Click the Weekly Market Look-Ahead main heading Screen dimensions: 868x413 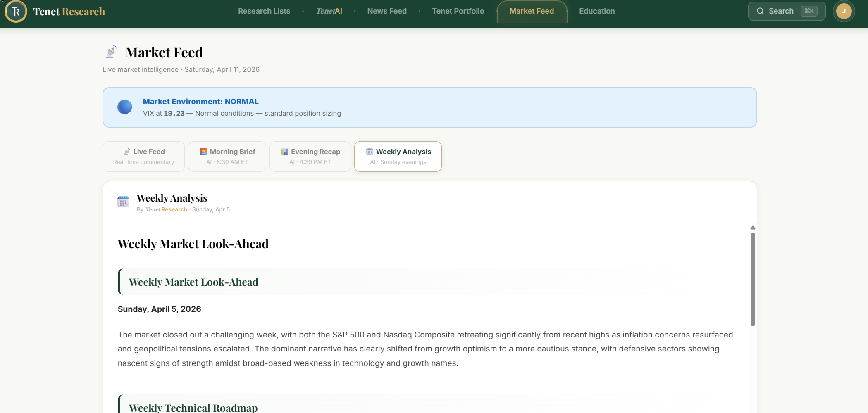(x=193, y=244)
